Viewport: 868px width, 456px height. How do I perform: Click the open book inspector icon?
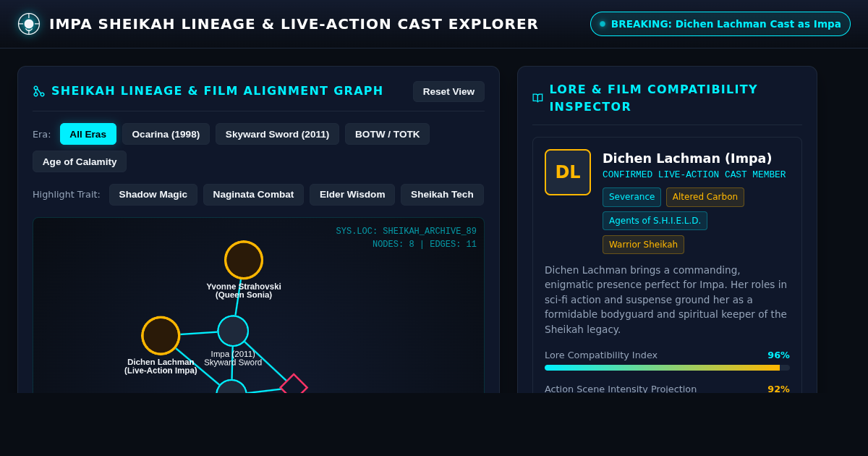tap(537, 98)
